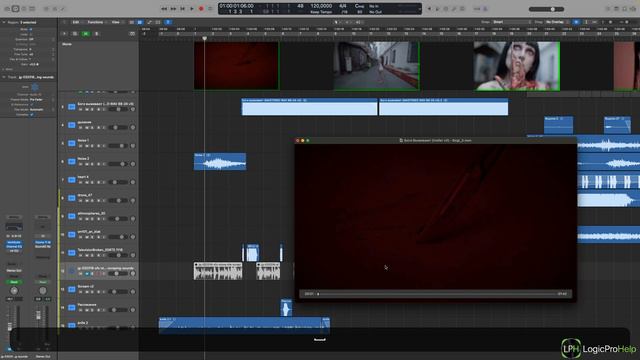Image resolution: width=640 pixels, height=360 pixels.
Task: Click the EQ thumbnail on the left channel strip
Action: pos(14,227)
